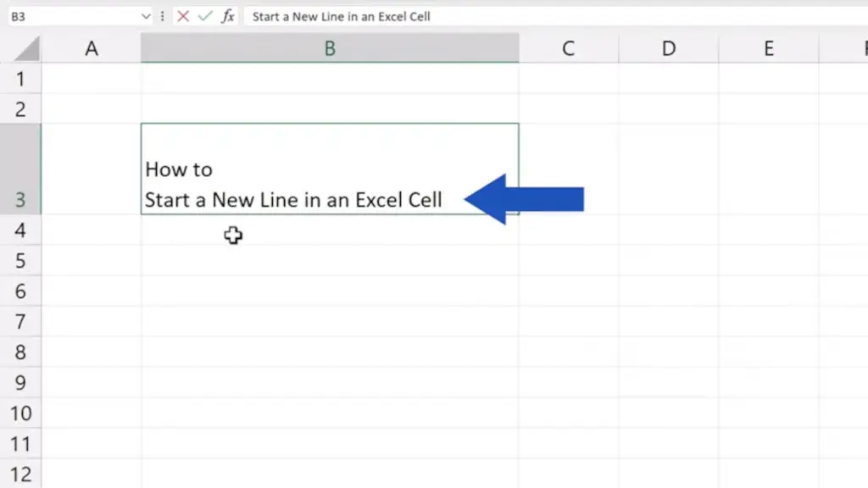Image resolution: width=868 pixels, height=488 pixels.
Task: Select the row 11 header
Action: tap(20, 443)
